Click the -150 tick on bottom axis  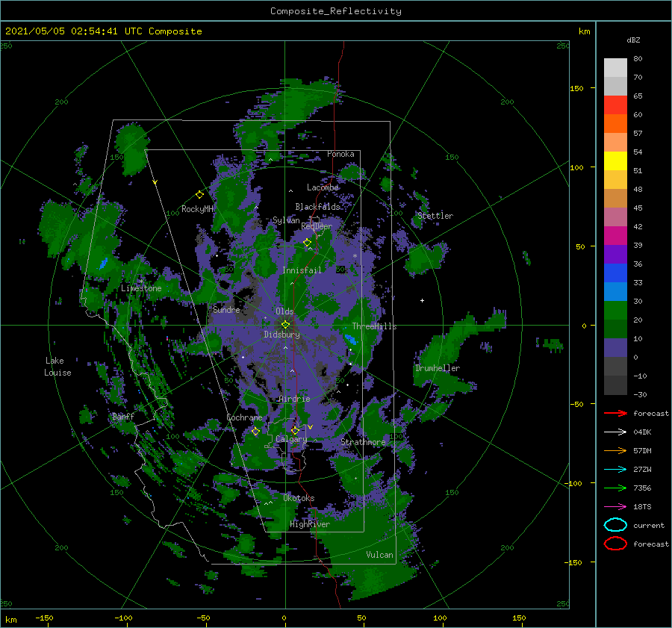[44, 618]
